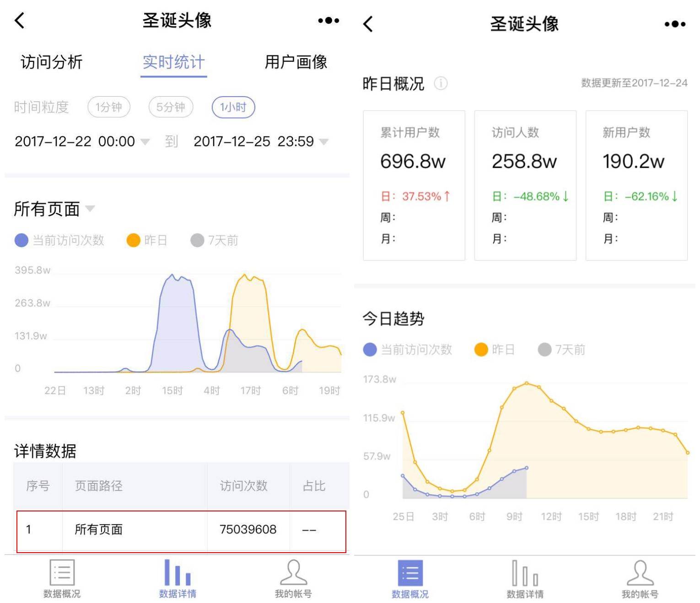Select 1分钟 time granularity
Image resolution: width=700 pixels, height=603 pixels.
(109, 107)
